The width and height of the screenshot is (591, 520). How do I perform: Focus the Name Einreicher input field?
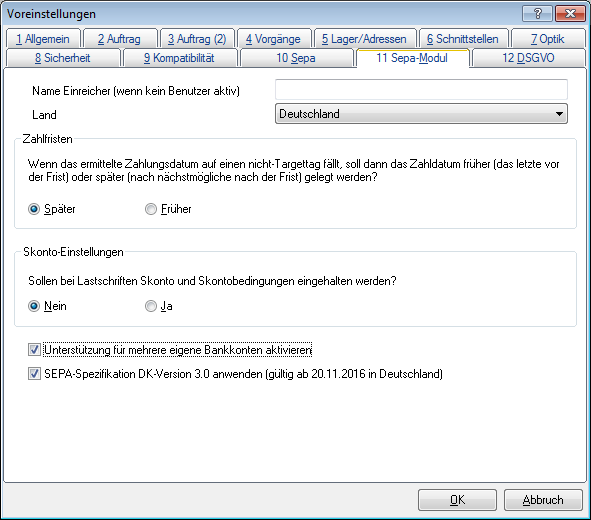point(421,90)
